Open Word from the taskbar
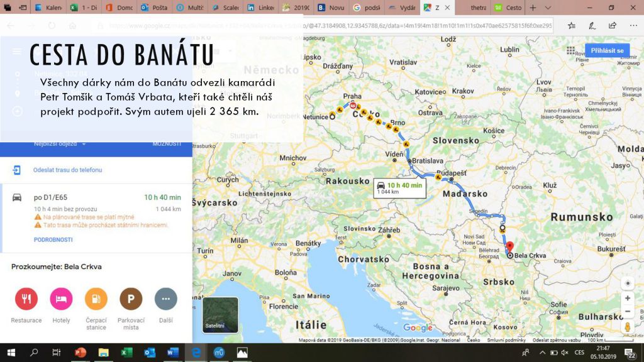Image resolution: width=644 pixels, height=362 pixels. point(172,353)
